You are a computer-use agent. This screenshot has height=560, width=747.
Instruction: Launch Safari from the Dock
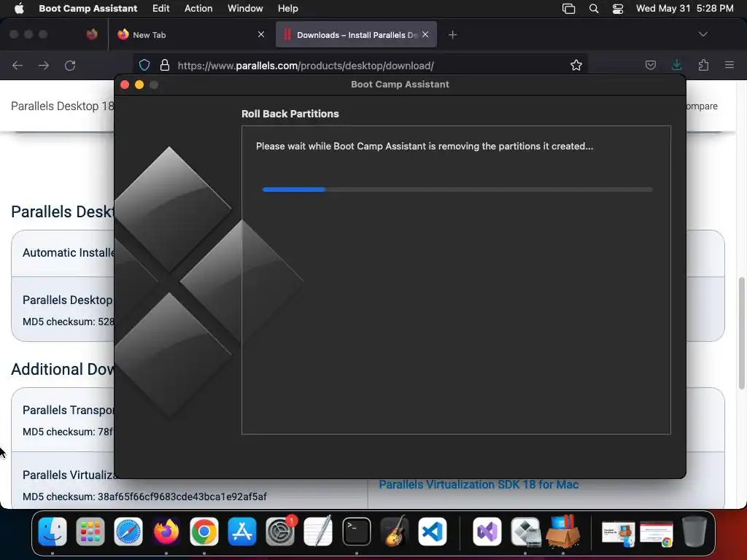click(x=128, y=531)
